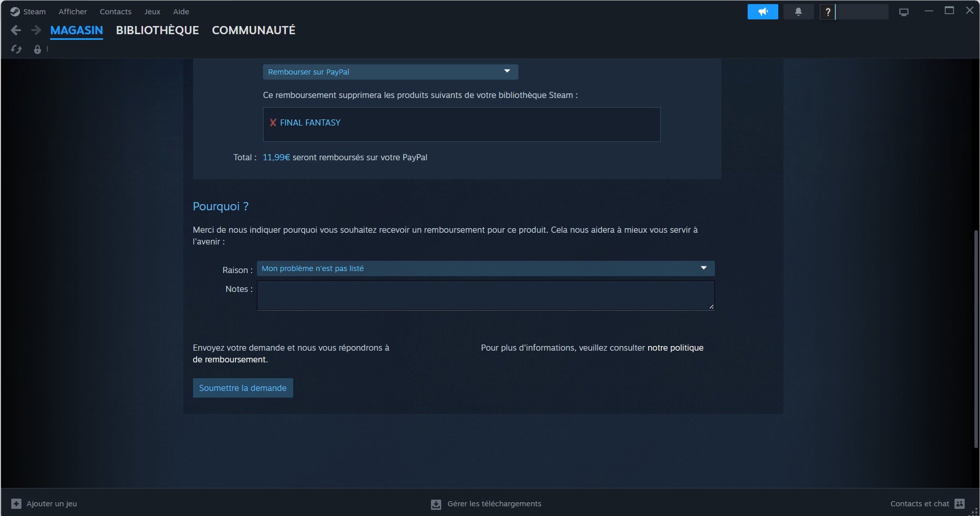Check notifications via the bell icon
980x516 pixels.
(x=798, y=11)
